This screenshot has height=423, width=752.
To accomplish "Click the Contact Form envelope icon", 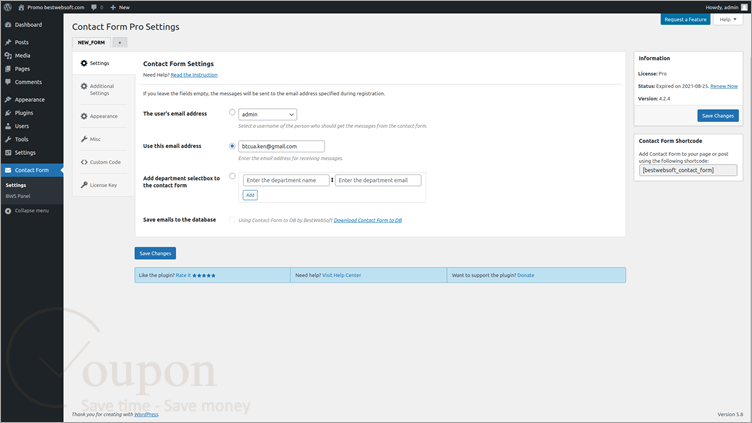I will coord(8,170).
